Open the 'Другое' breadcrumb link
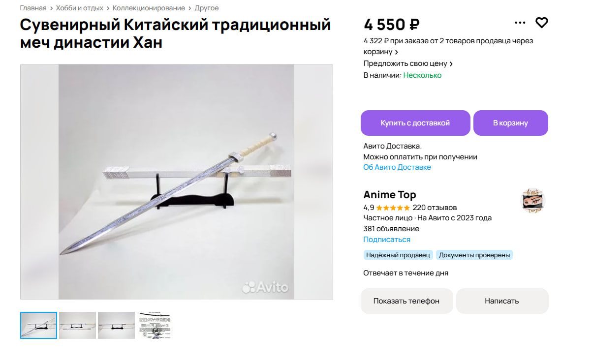This screenshot has width=592, height=364. (x=207, y=8)
